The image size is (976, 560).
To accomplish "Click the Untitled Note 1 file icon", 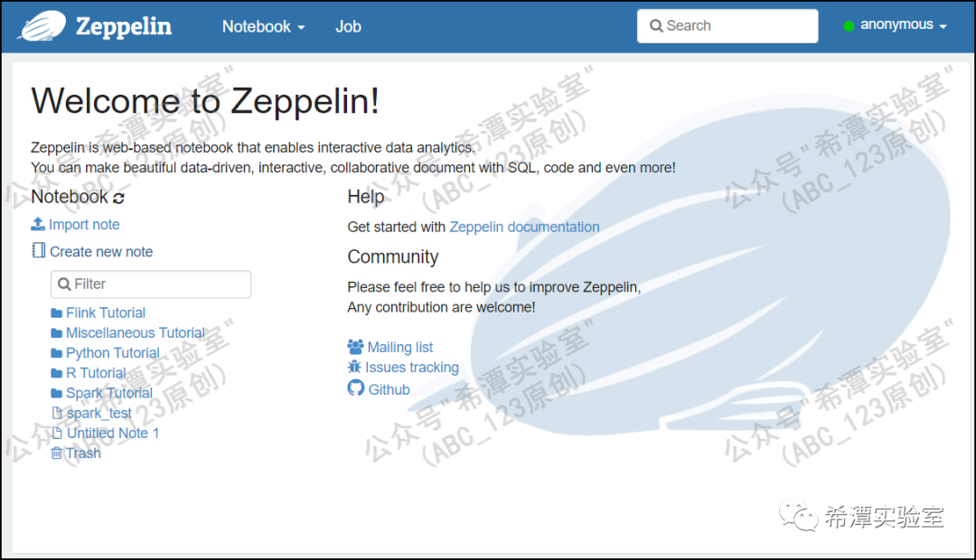I will [57, 433].
